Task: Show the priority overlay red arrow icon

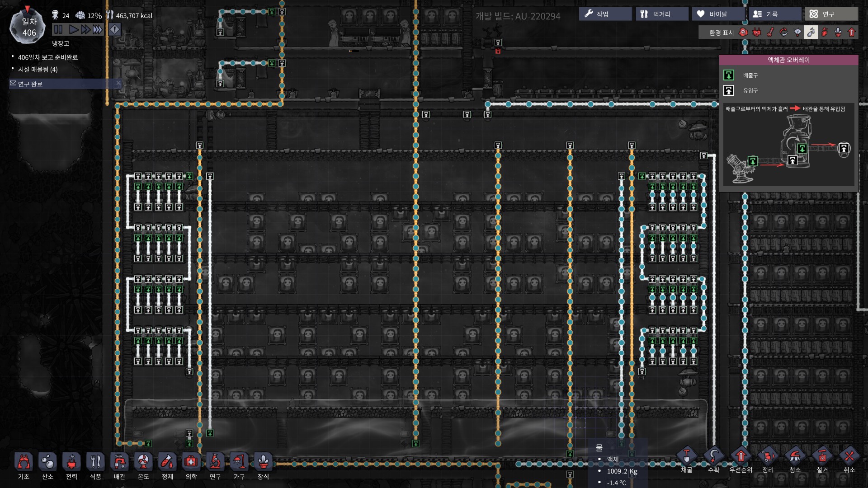Action: [x=852, y=33]
